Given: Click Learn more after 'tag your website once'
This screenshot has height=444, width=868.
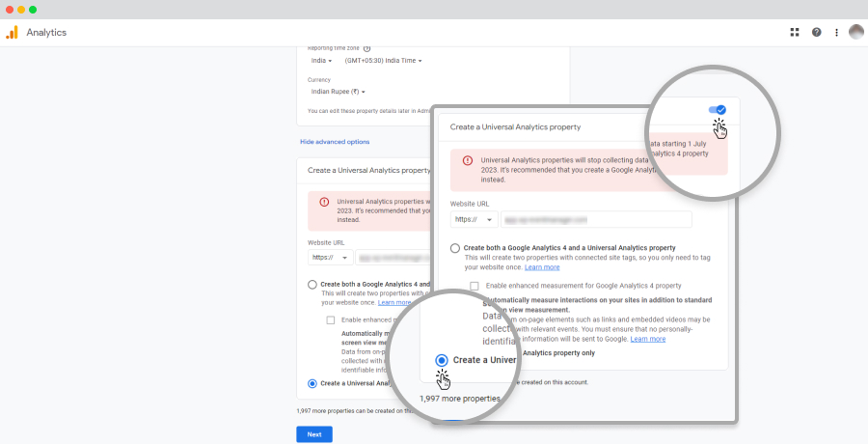Looking at the screenshot, I should [542, 267].
